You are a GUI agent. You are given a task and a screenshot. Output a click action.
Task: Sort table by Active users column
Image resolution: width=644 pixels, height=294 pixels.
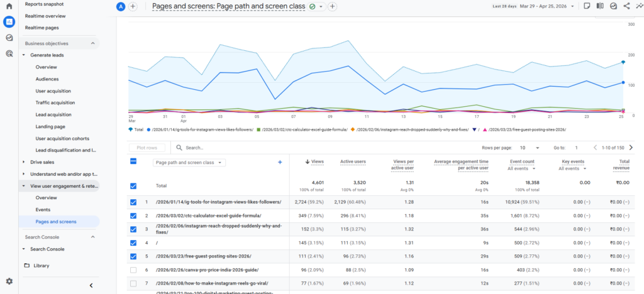click(x=353, y=161)
